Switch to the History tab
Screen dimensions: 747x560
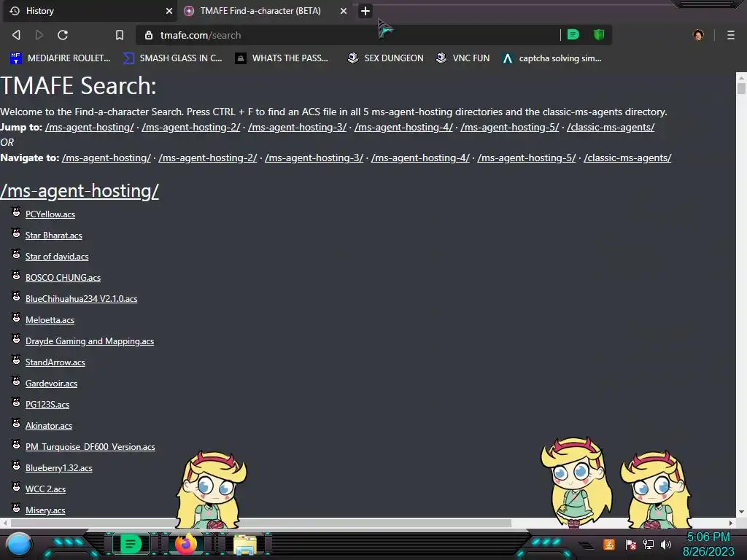[x=90, y=11]
